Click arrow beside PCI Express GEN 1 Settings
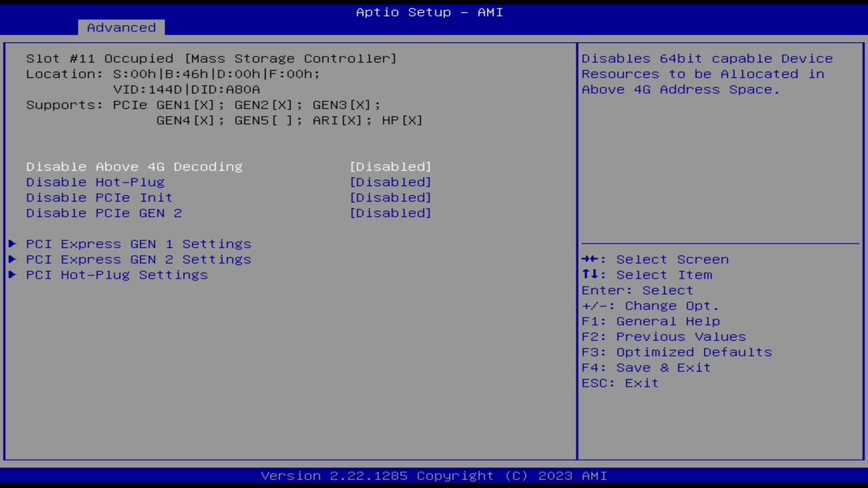Image resolution: width=868 pixels, height=488 pixels. click(12, 244)
